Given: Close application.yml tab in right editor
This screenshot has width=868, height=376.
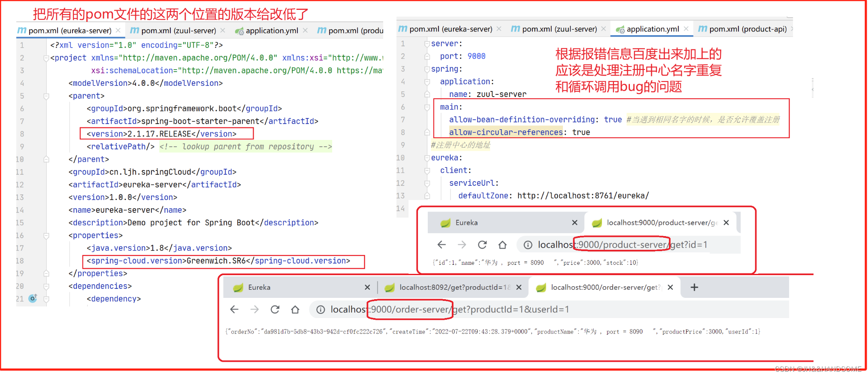Looking at the screenshot, I should (x=686, y=29).
